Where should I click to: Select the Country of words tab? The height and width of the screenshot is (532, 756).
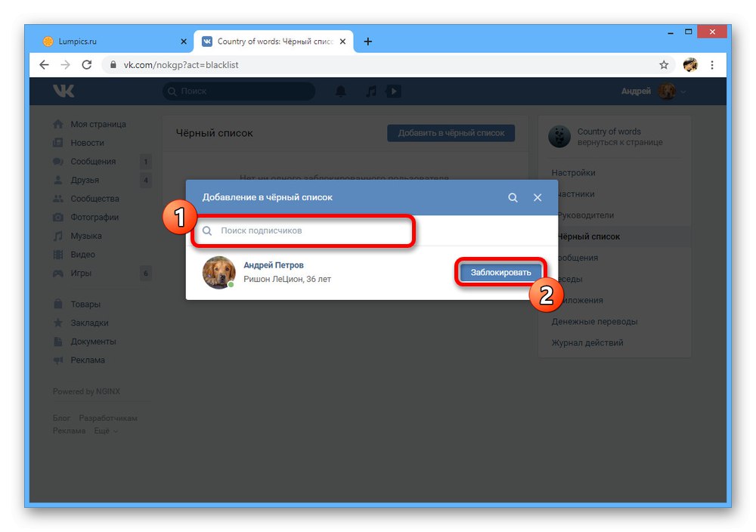(x=273, y=42)
